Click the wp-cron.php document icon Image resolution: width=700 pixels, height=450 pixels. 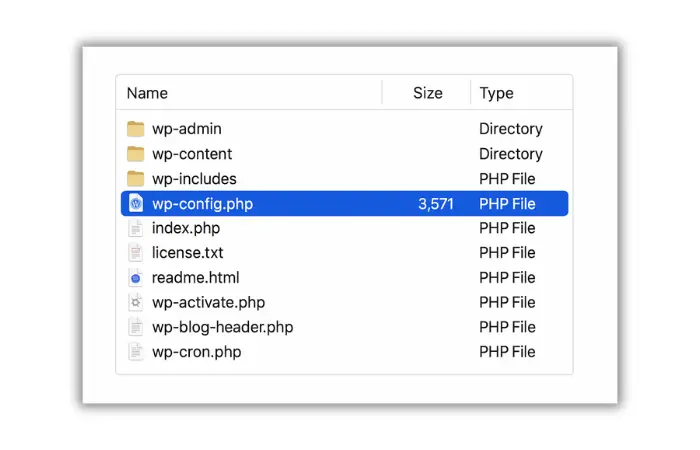(x=136, y=352)
